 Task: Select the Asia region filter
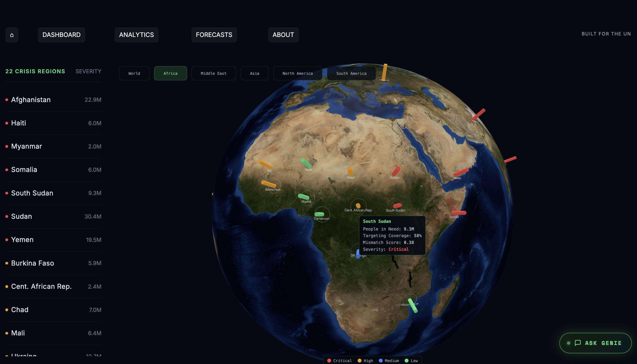[x=254, y=73]
